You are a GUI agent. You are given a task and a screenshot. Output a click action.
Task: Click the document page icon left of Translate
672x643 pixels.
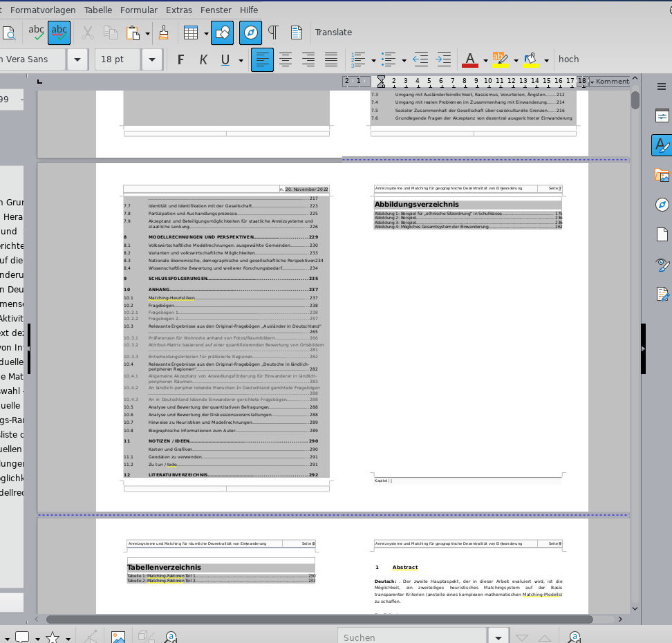pyautogui.click(x=296, y=33)
